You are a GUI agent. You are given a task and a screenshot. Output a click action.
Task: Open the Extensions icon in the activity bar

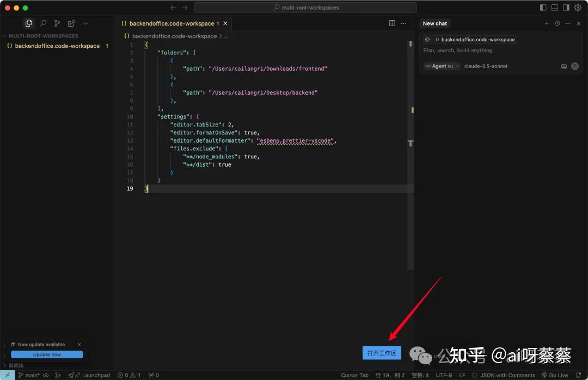tap(71, 23)
